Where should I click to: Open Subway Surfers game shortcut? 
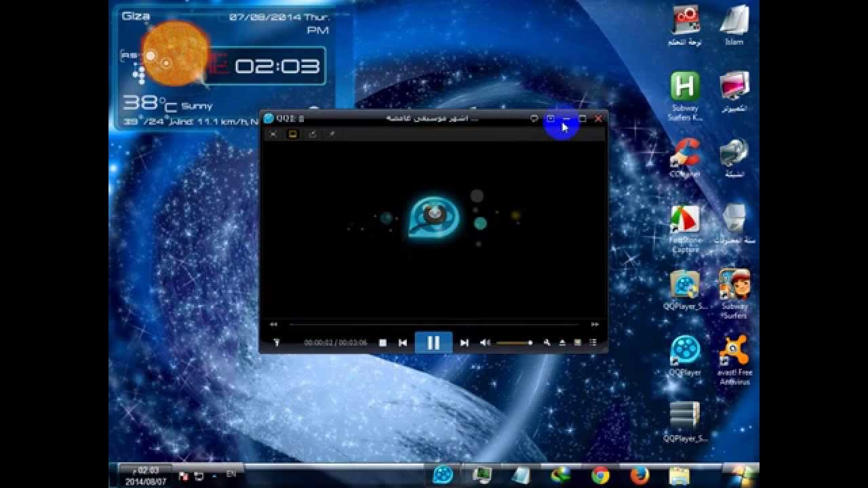(x=734, y=294)
